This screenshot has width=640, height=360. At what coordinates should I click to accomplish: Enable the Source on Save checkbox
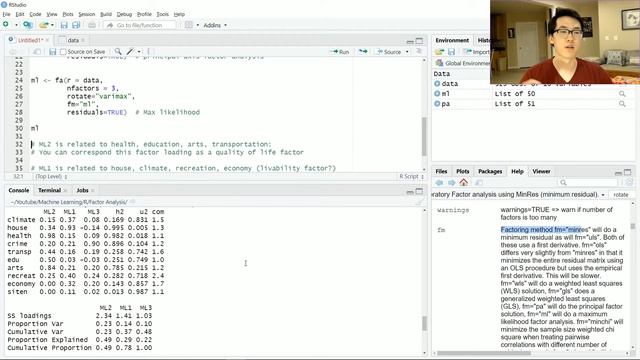[63, 52]
